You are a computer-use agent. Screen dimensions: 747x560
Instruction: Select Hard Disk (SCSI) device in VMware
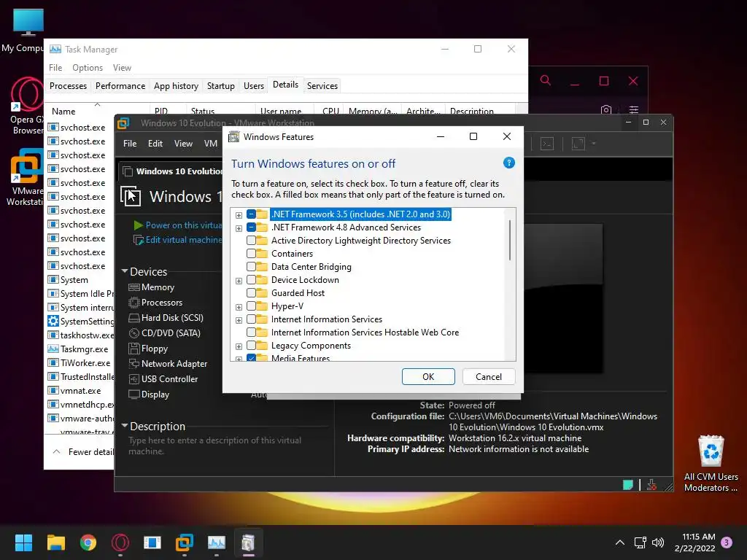pos(166,318)
